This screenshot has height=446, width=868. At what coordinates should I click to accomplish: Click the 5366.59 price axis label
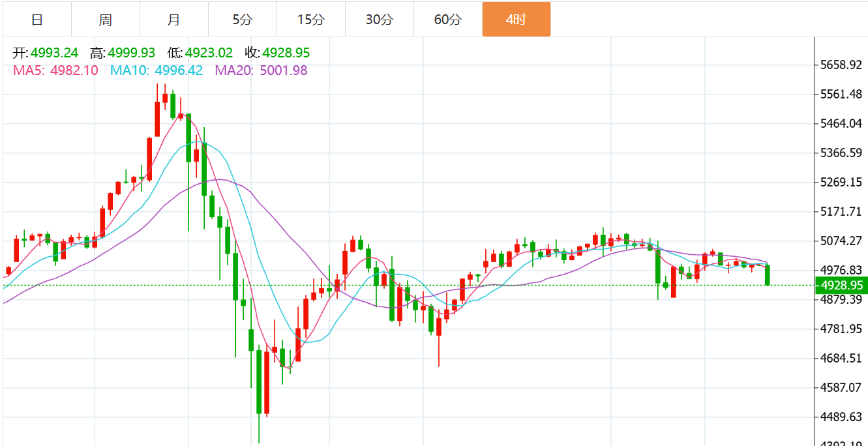[842, 153]
